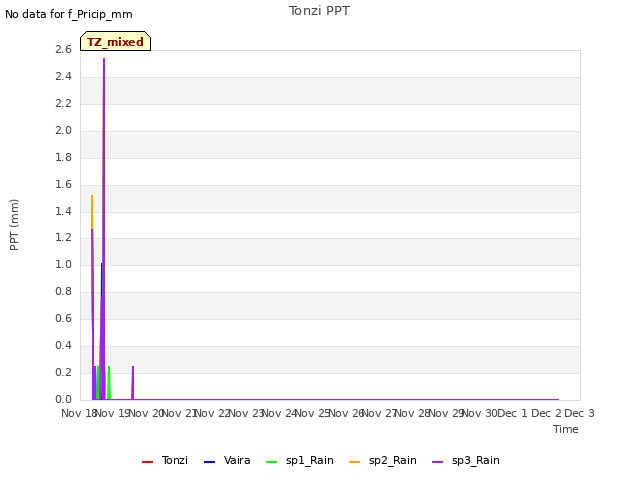This screenshot has width=640, height=480.
Task: Click the purple sp3_Rain legend color marker
Action: pyautogui.click(x=438, y=462)
